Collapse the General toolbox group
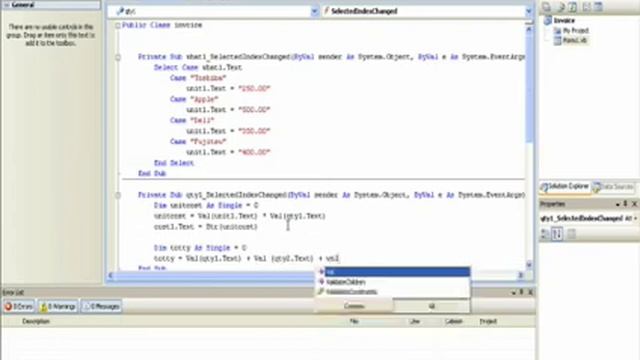This screenshot has height=360, width=640. click(7, 5)
